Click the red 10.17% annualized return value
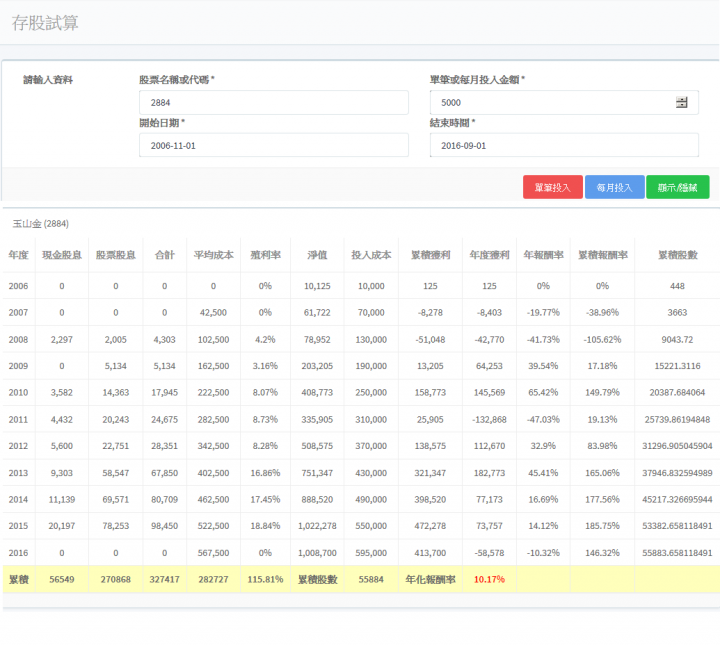The image size is (720, 645). 489,579
